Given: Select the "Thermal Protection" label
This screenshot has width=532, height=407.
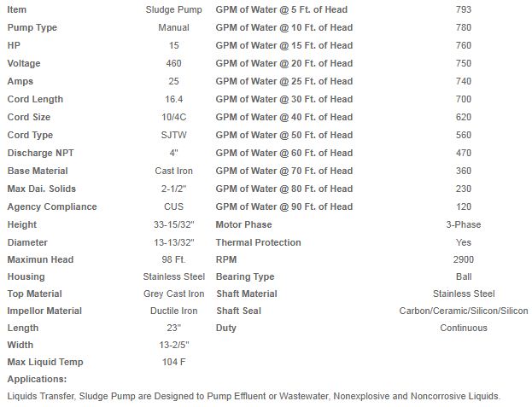Looking at the screenshot, I should click(x=258, y=242).
